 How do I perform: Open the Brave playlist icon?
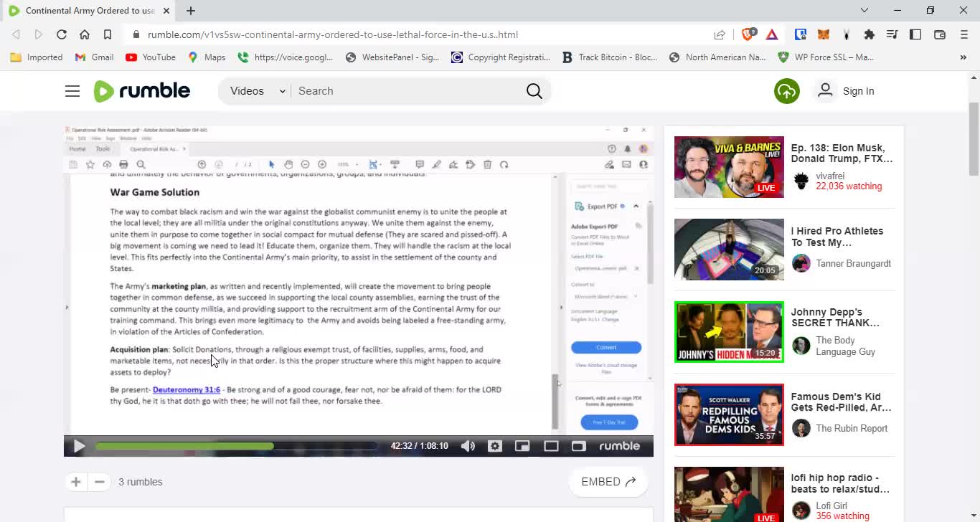point(892,34)
